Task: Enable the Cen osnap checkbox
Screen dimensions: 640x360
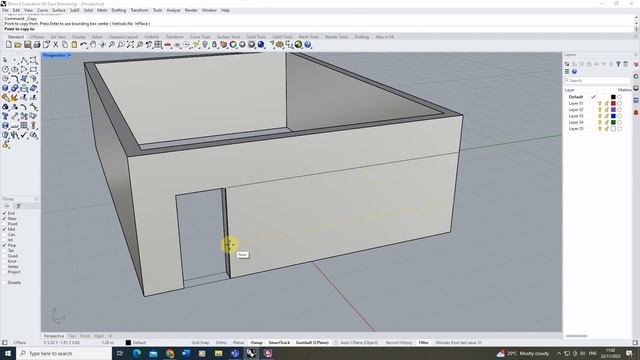Action: pyautogui.click(x=4, y=234)
